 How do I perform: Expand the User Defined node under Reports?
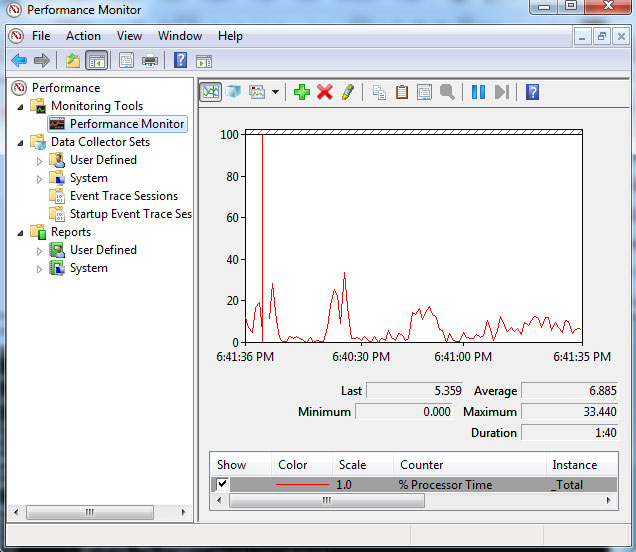click(x=40, y=251)
